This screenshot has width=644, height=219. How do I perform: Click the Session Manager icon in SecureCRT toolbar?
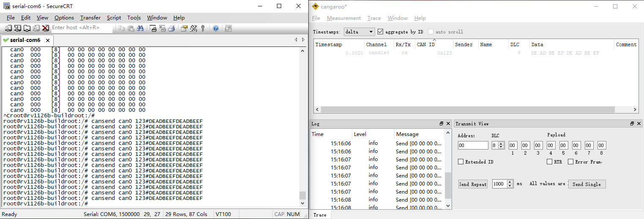click(8, 28)
